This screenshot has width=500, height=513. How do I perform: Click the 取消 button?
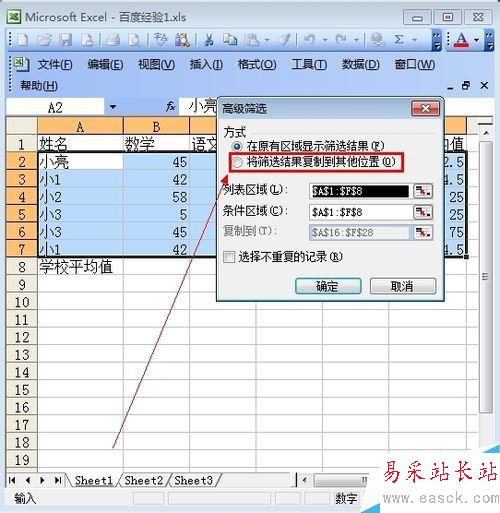tap(403, 286)
